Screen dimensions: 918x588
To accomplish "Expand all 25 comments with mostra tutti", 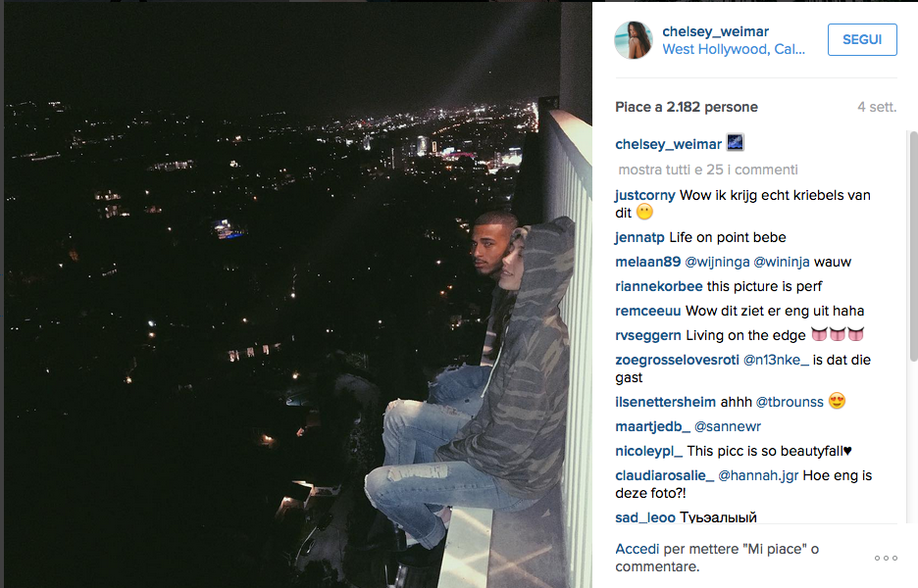I will [708, 170].
